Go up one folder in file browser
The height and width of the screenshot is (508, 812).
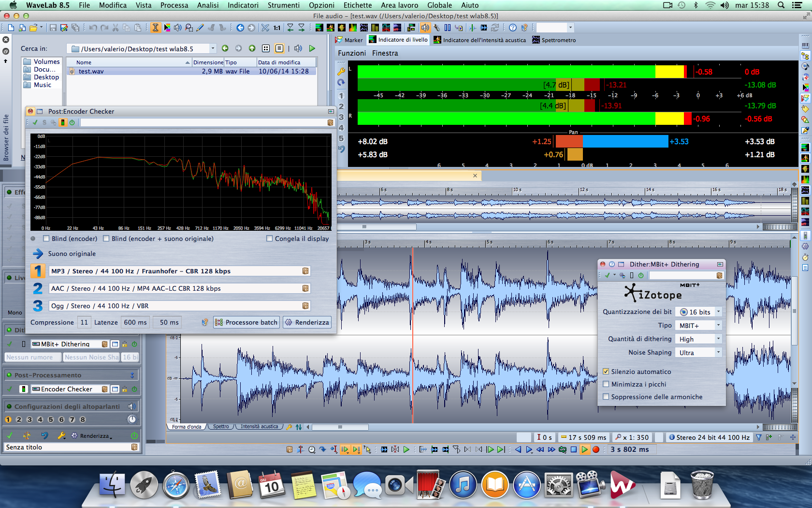tap(252, 48)
